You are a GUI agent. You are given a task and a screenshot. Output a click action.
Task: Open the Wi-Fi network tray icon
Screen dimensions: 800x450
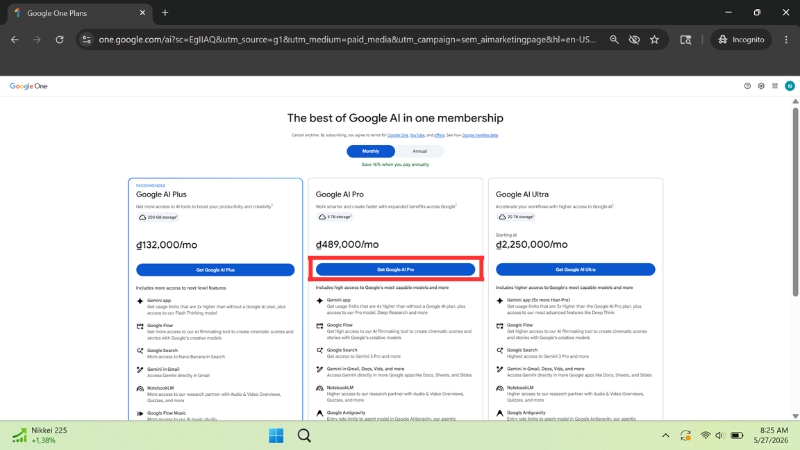[x=705, y=435]
